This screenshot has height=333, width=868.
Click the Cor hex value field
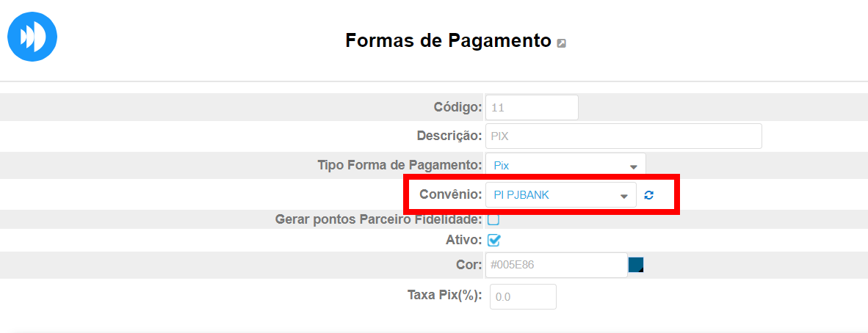coord(556,265)
